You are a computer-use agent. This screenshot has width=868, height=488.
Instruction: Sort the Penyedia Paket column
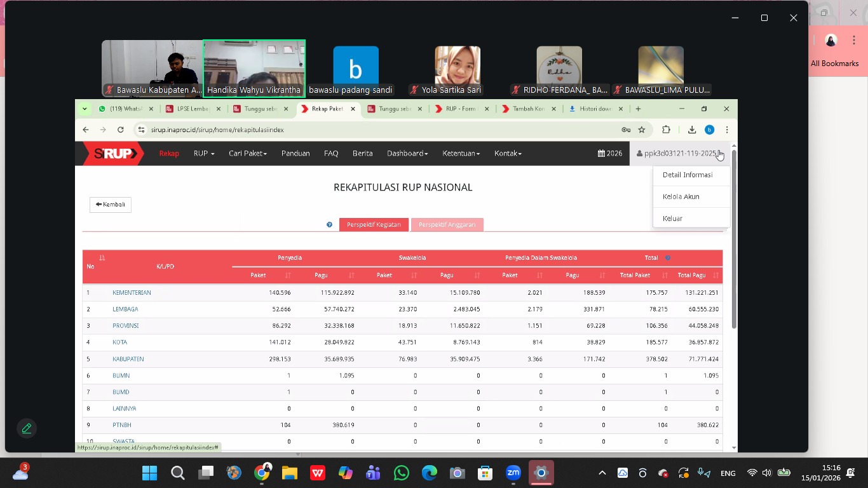click(x=288, y=275)
